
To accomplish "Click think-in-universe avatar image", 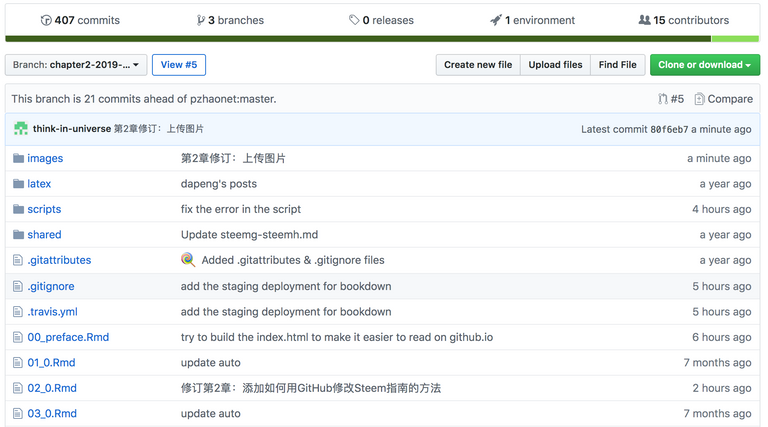I will coord(21,128).
